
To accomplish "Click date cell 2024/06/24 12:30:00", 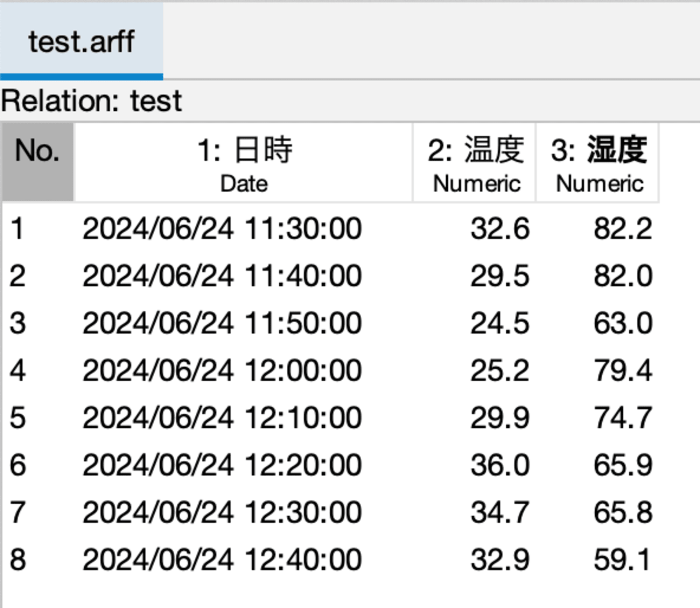I will 244,512.
